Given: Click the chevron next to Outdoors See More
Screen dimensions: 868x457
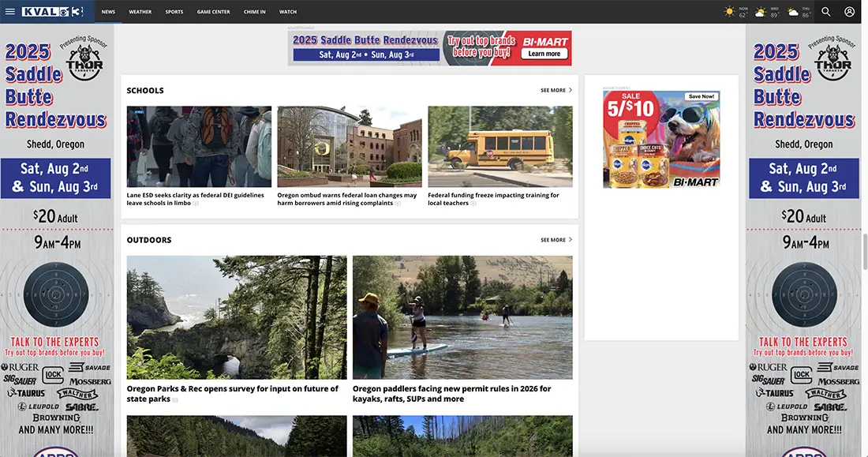Looking at the screenshot, I should point(571,239).
